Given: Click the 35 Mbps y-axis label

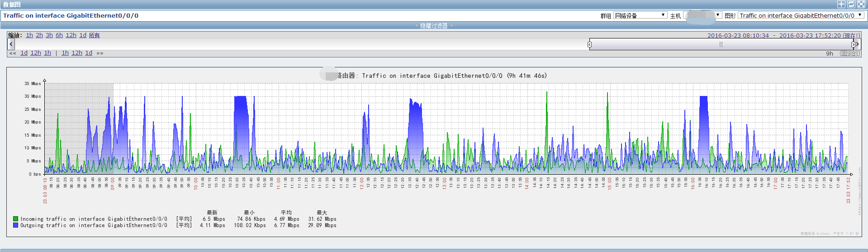Looking at the screenshot, I should point(33,84).
